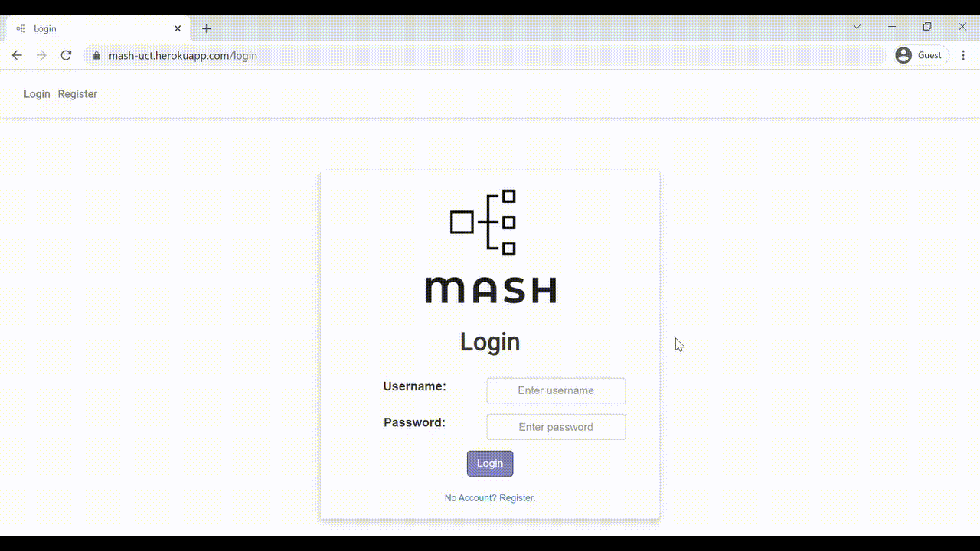Open the Guest profile avatar

(903, 55)
